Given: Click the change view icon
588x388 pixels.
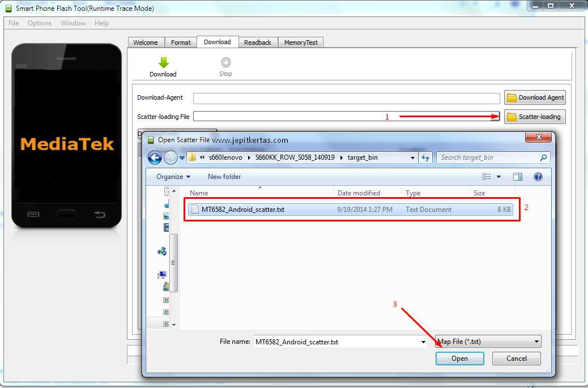Looking at the screenshot, I should pos(487,177).
